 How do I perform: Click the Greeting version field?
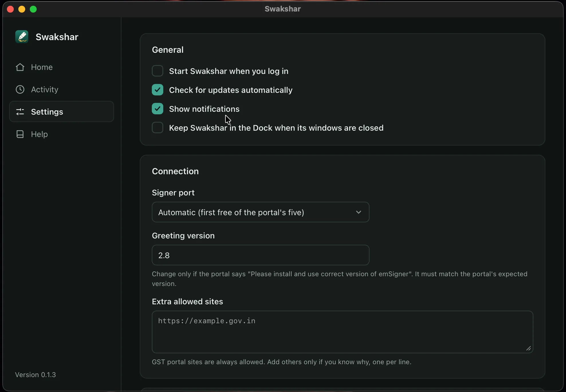point(260,255)
